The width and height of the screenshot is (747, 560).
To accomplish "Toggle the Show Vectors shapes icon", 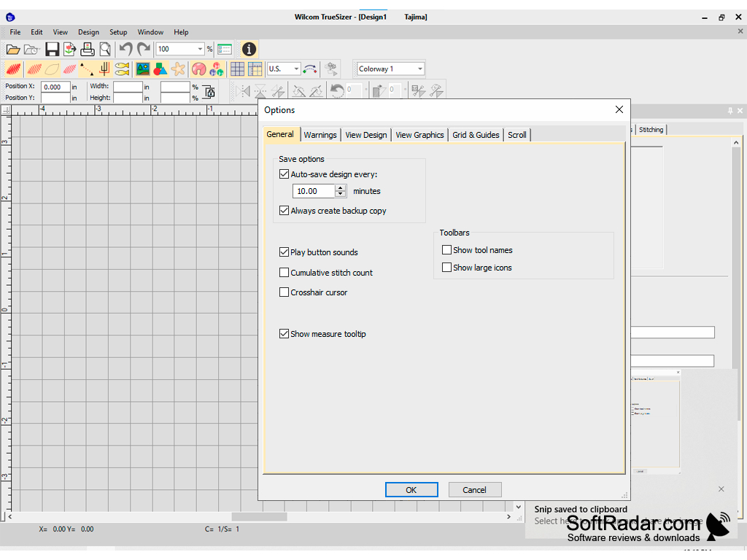I will (x=160, y=69).
